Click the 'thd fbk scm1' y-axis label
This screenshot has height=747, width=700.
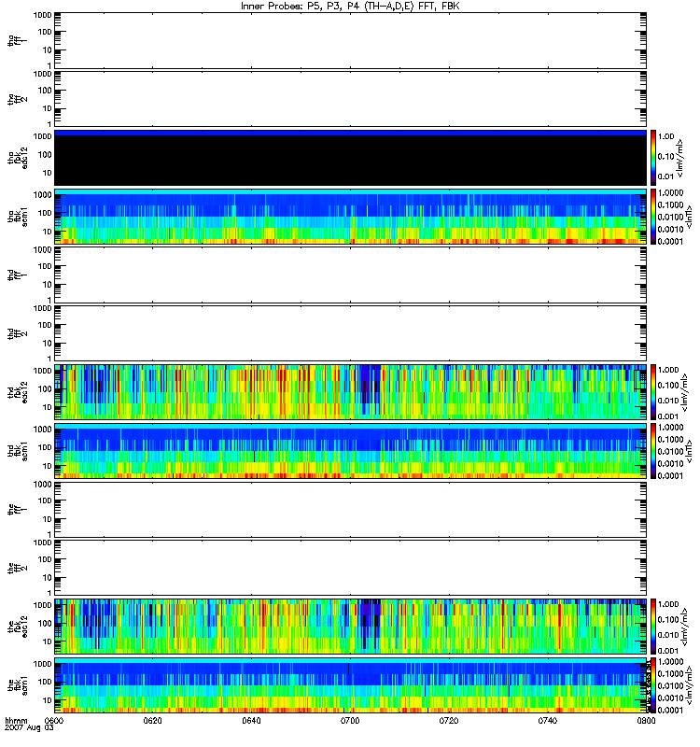pos(18,451)
